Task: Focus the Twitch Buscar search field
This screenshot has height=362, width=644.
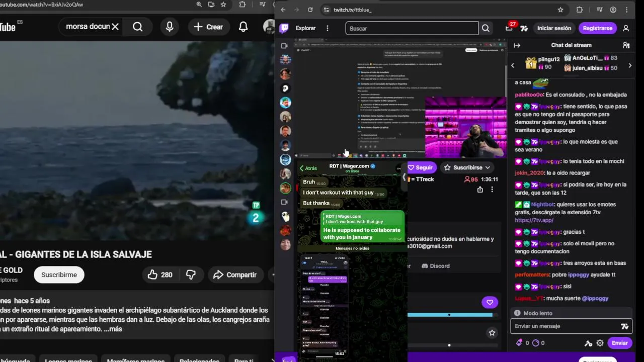Action: click(x=412, y=28)
